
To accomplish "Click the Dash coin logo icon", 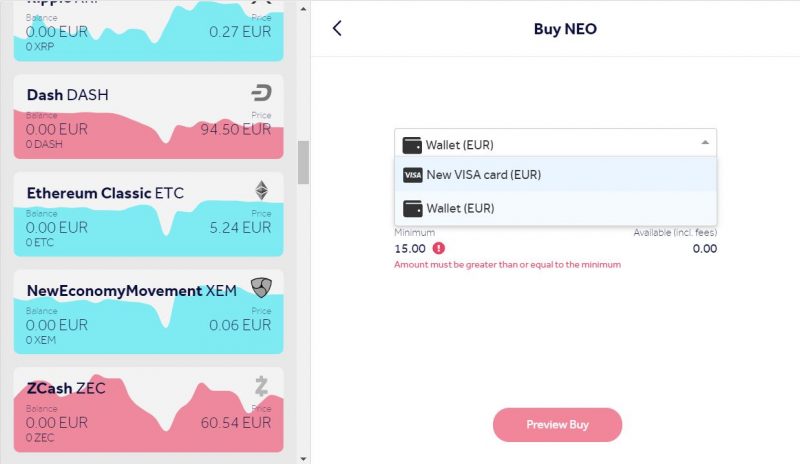I will pyautogui.click(x=261, y=93).
